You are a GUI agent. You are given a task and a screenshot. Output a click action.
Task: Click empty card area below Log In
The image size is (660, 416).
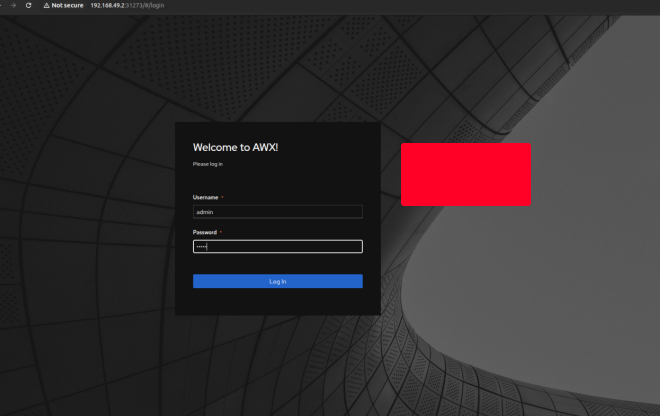point(277,302)
